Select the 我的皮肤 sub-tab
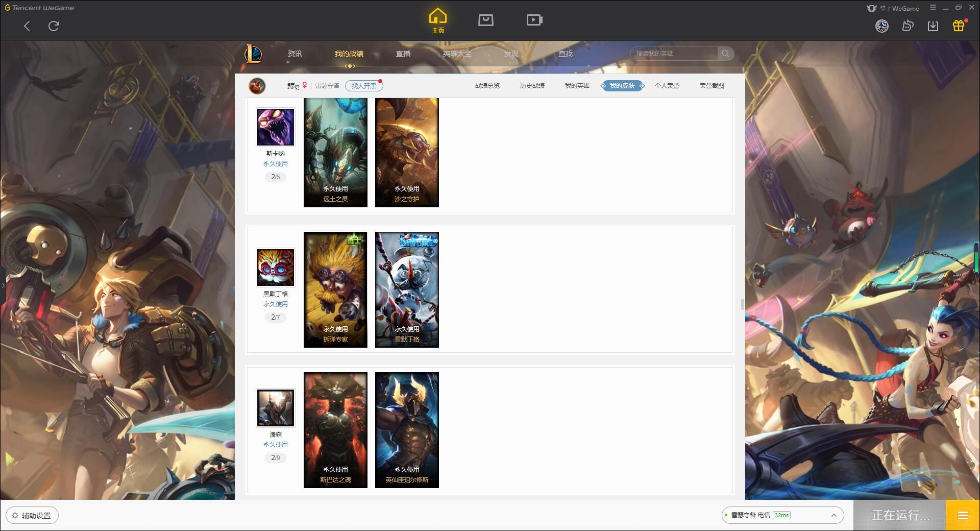The image size is (980, 531). [x=622, y=86]
